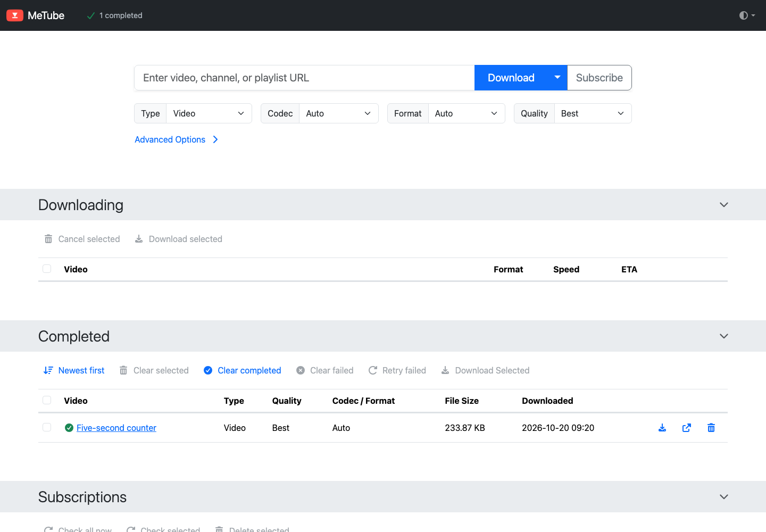Check the Five-second counter row checkbox
Image resolution: width=766 pixels, height=532 pixels.
[x=47, y=427]
